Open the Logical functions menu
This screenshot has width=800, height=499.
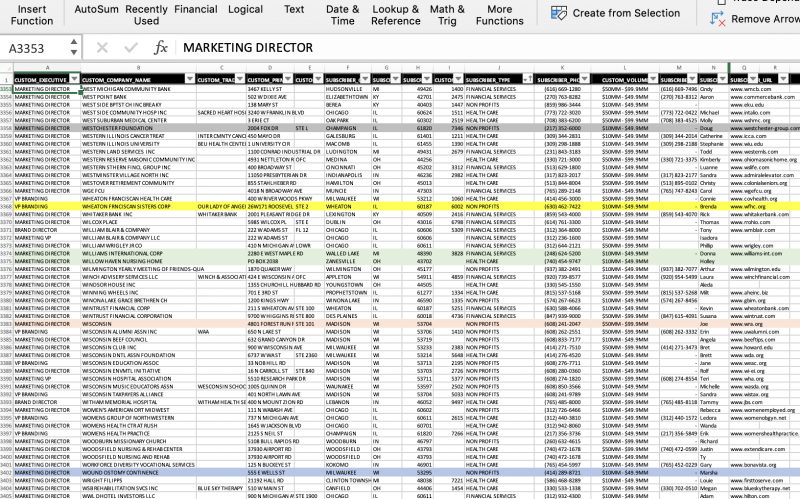click(245, 9)
